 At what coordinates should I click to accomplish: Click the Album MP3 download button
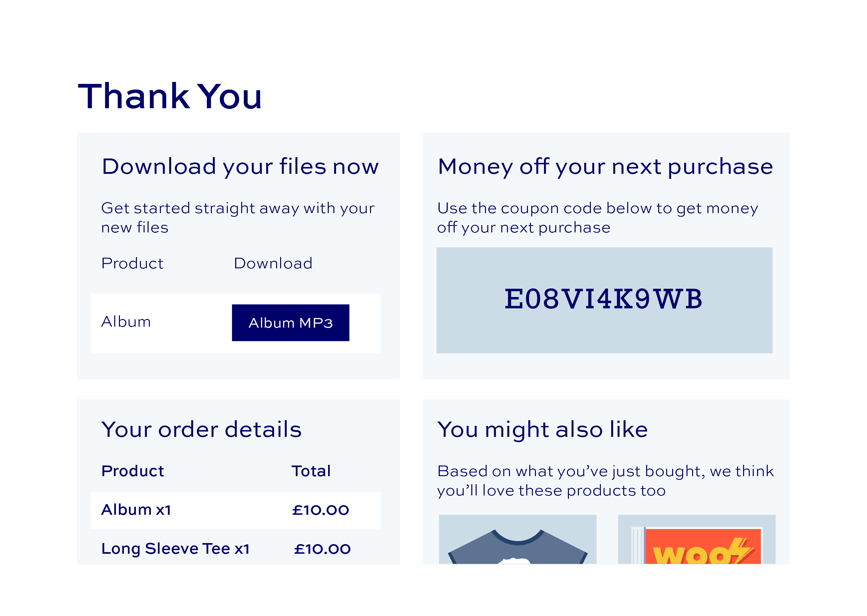[x=290, y=323]
